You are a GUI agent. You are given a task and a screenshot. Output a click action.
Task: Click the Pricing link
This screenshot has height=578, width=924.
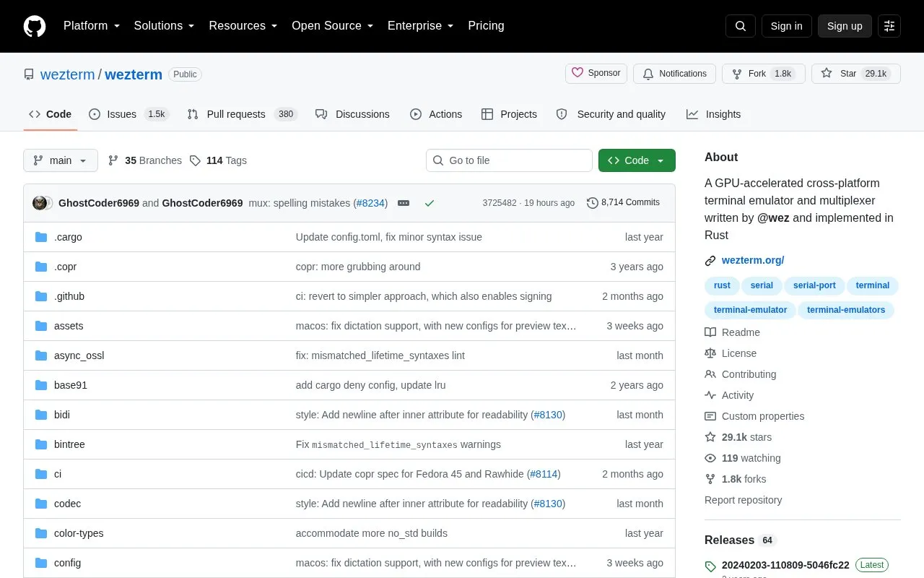pyautogui.click(x=486, y=26)
